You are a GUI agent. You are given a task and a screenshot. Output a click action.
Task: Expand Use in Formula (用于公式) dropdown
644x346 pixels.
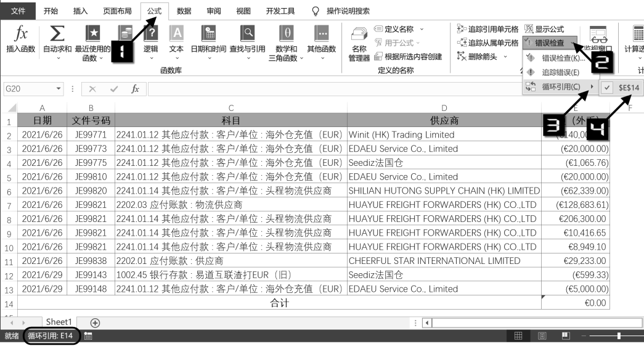click(418, 43)
